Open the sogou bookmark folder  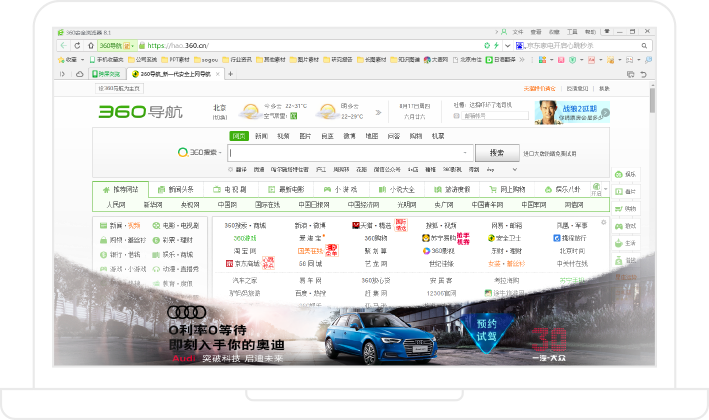(x=206, y=59)
